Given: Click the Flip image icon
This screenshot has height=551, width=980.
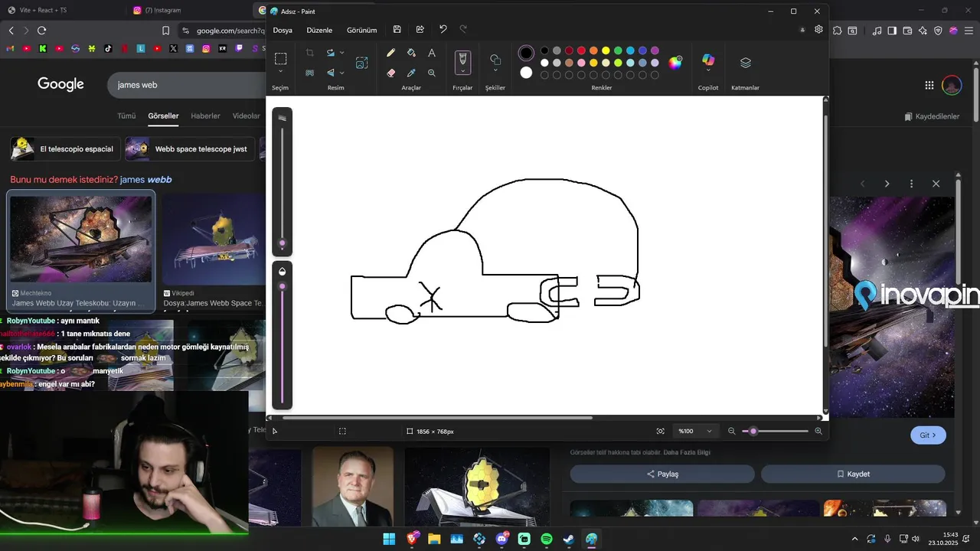Looking at the screenshot, I should pyautogui.click(x=331, y=73).
